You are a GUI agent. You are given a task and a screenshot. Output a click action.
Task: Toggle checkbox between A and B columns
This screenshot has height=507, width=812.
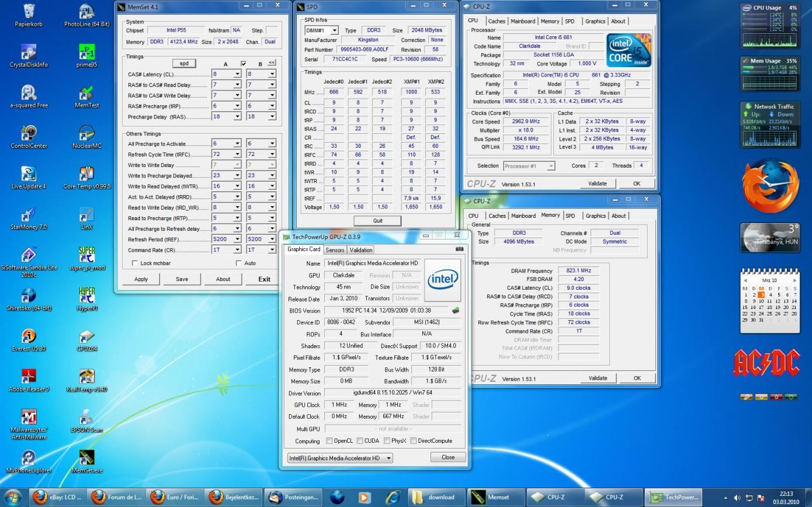243,63
